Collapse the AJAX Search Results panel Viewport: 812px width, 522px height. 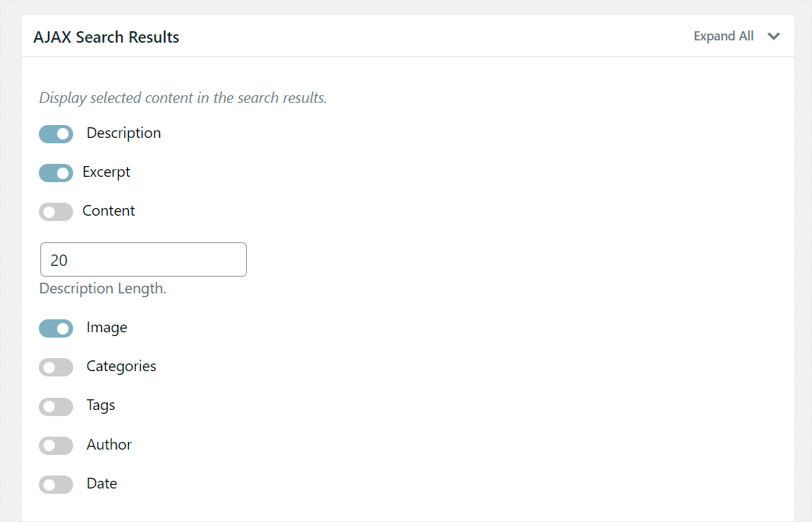[x=774, y=36]
